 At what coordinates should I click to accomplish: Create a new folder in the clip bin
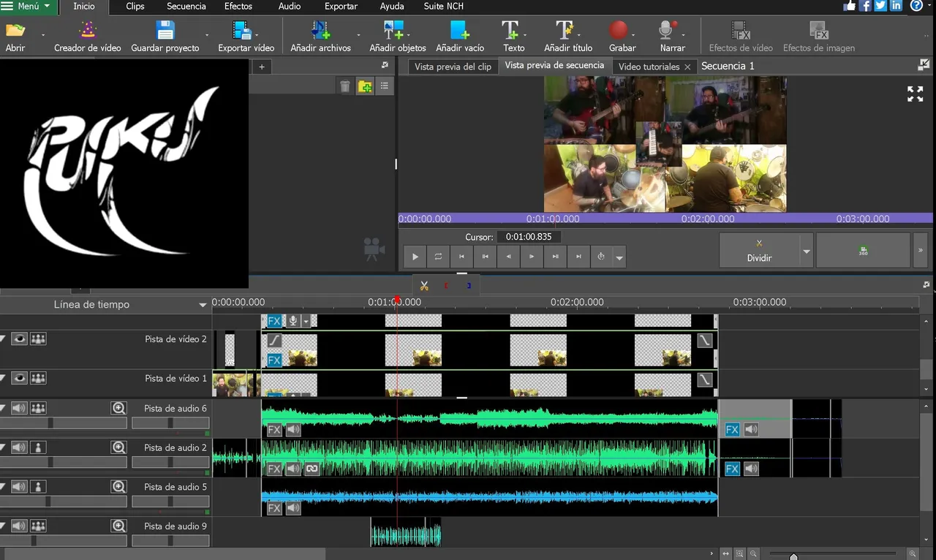click(x=365, y=86)
